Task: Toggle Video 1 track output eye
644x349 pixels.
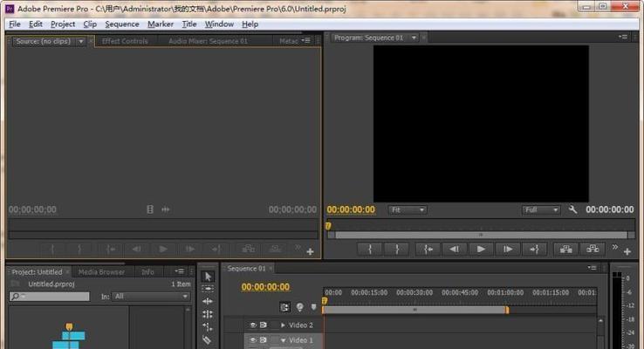Action: (x=253, y=340)
